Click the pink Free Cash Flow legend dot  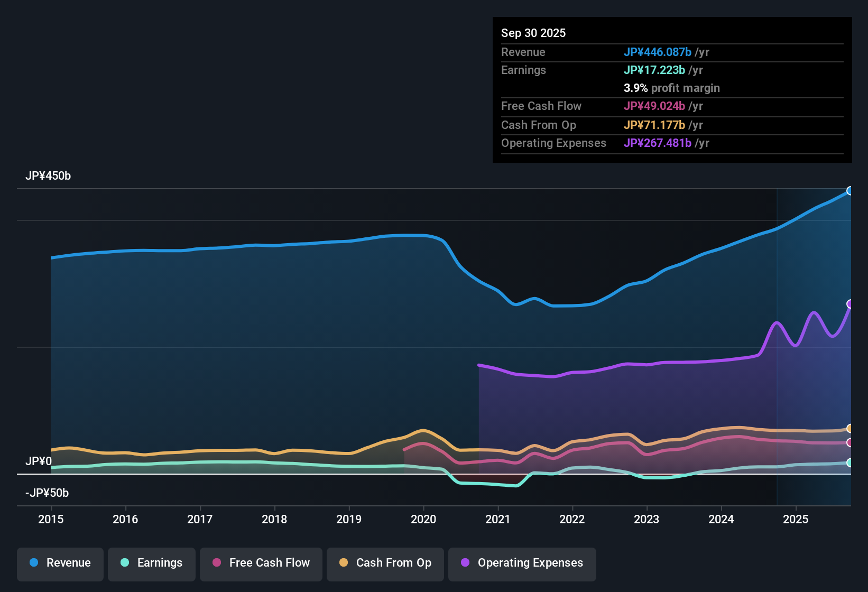pyautogui.click(x=216, y=563)
